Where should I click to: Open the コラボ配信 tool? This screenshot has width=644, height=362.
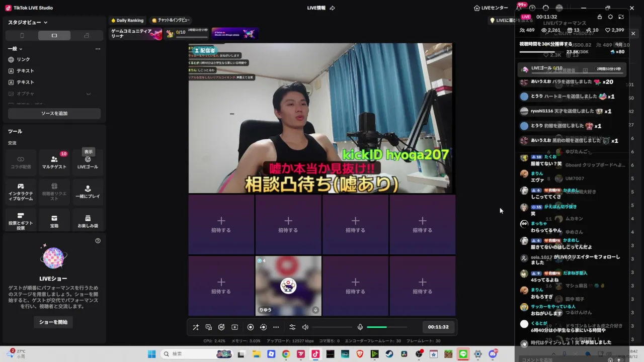click(21, 162)
